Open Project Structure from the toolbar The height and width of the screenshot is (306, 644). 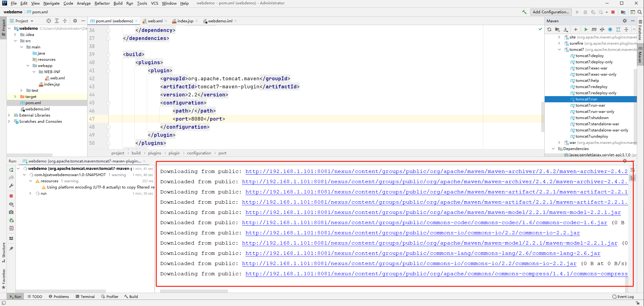tap(623, 12)
